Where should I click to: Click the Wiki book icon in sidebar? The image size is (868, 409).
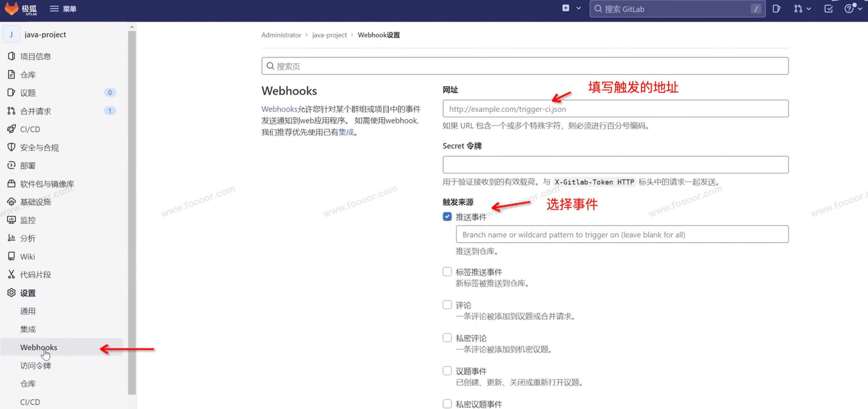click(11, 256)
